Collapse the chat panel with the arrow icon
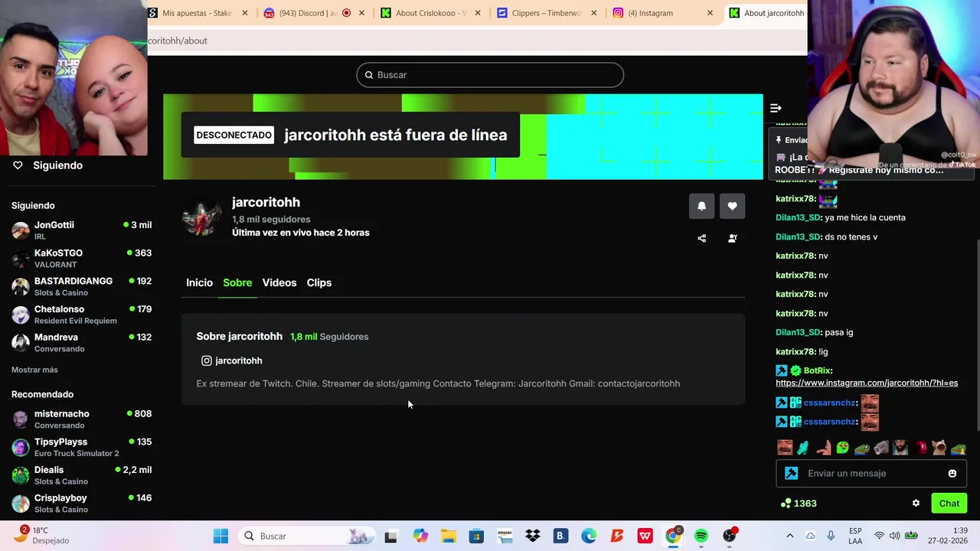 (776, 108)
